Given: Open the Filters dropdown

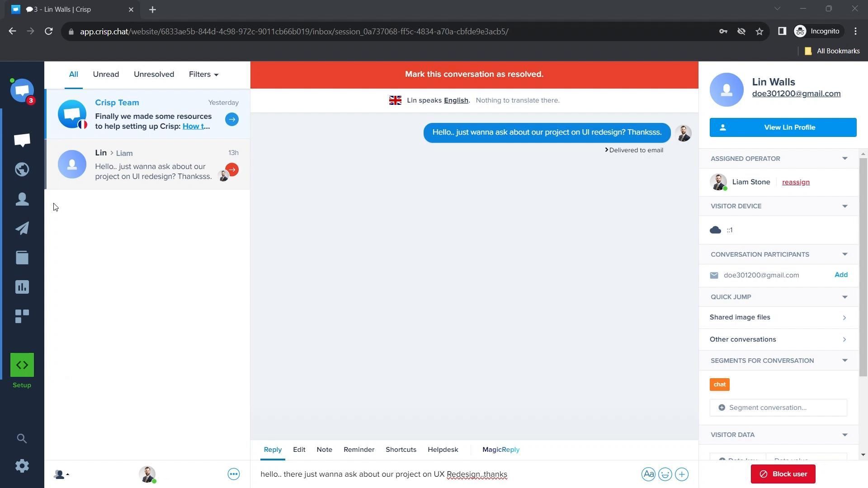Looking at the screenshot, I should (203, 75).
